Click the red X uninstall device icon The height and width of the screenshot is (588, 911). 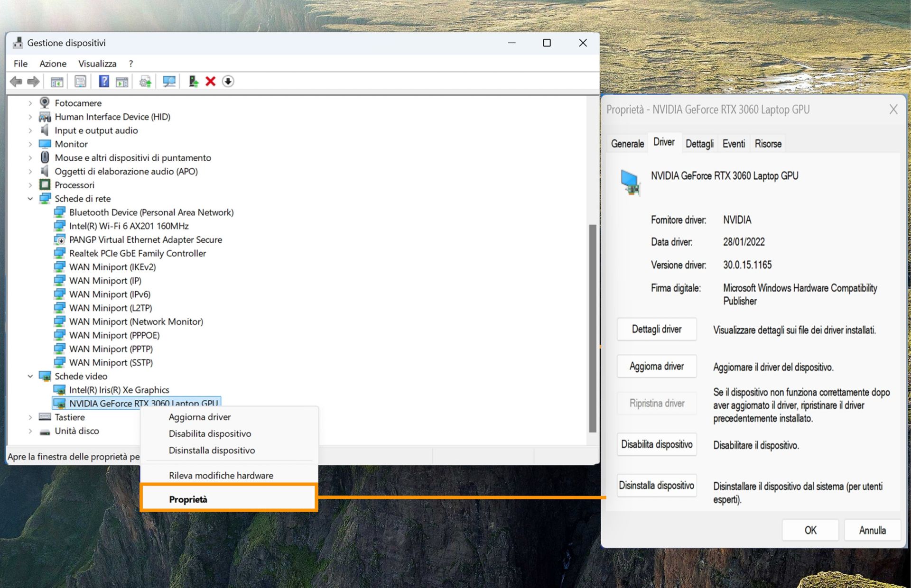pos(210,82)
